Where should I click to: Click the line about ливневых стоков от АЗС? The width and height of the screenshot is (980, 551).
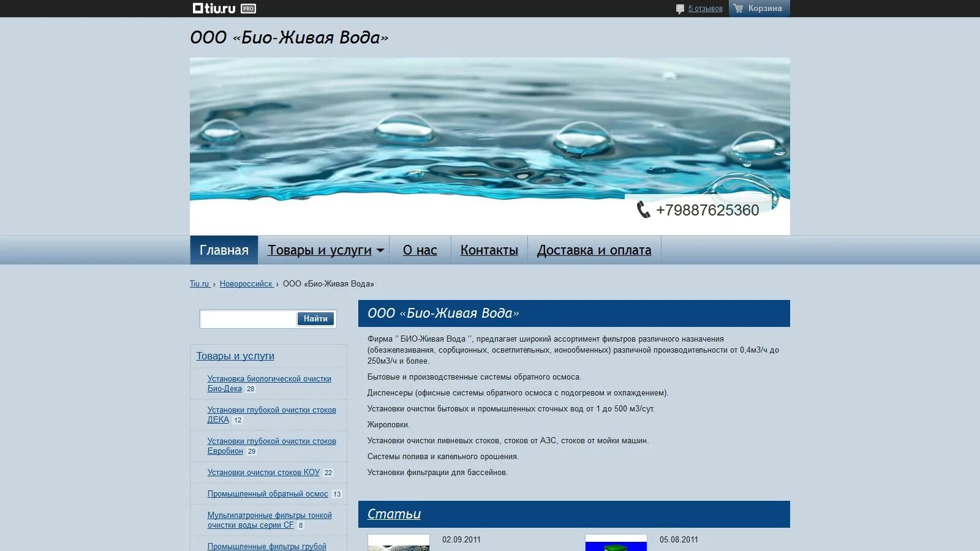point(508,441)
